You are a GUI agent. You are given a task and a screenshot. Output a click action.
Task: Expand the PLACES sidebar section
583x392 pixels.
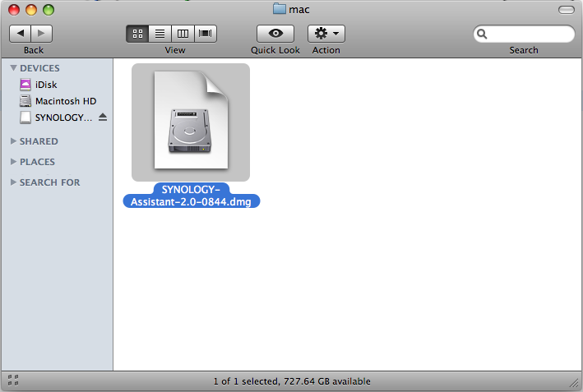[x=13, y=162]
